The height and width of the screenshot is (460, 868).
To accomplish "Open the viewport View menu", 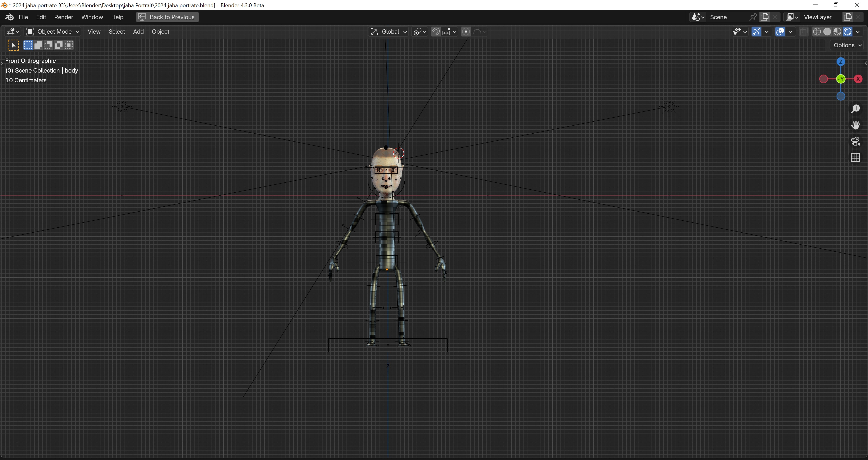I will tap(94, 32).
